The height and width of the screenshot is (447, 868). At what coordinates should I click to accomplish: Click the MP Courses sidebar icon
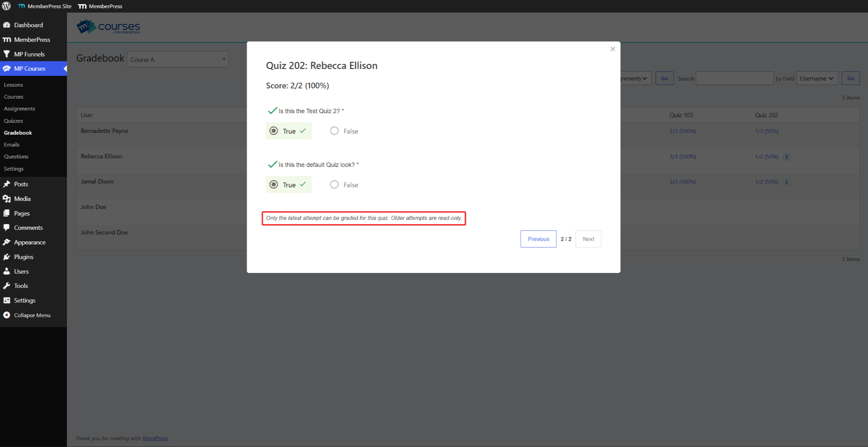tap(6, 68)
